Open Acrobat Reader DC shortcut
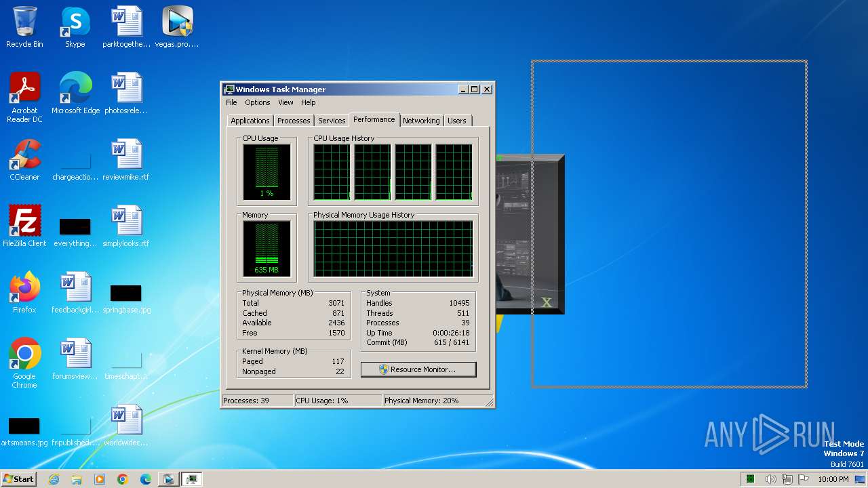This screenshot has height=488, width=868. coord(24,98)
